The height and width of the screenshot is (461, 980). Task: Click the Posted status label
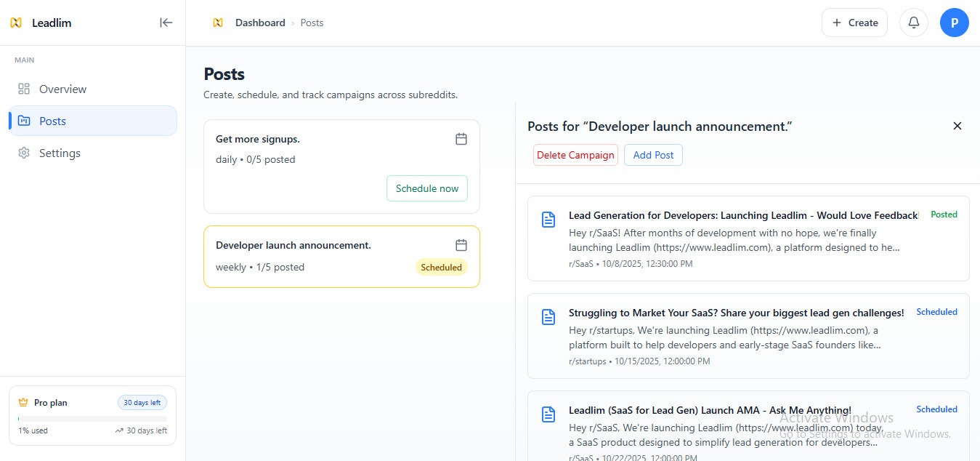(944, 215)
